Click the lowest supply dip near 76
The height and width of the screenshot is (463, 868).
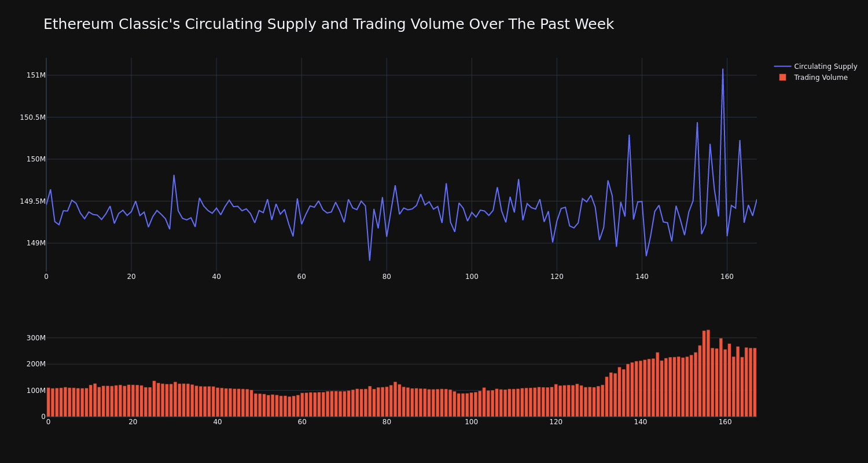point(370,260)
